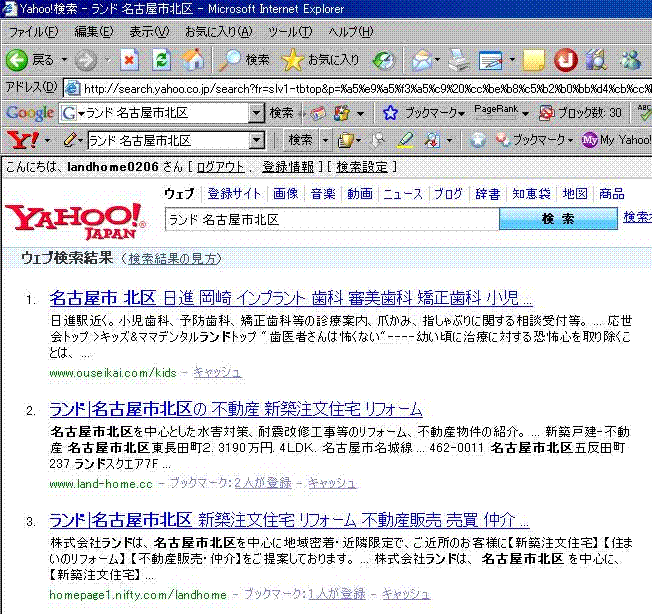Click the address bar URL field
The width and height of the screenshot is (652, 614).
point(360,88)
